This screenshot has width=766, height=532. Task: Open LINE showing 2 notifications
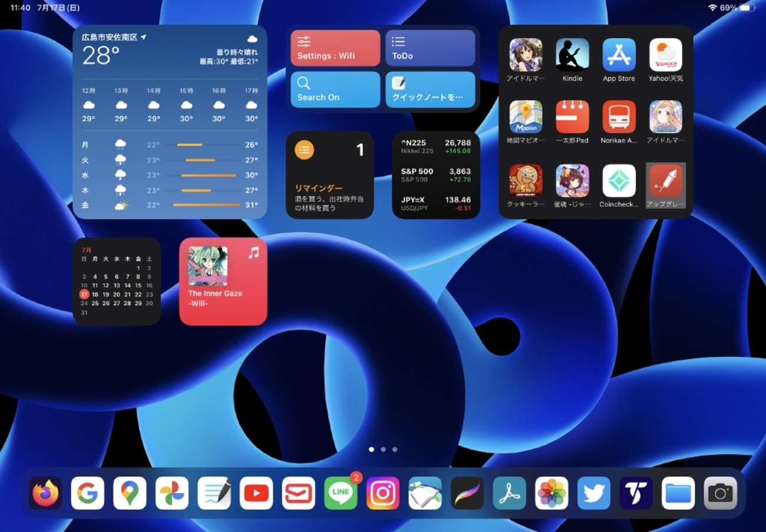click(341, 493)
